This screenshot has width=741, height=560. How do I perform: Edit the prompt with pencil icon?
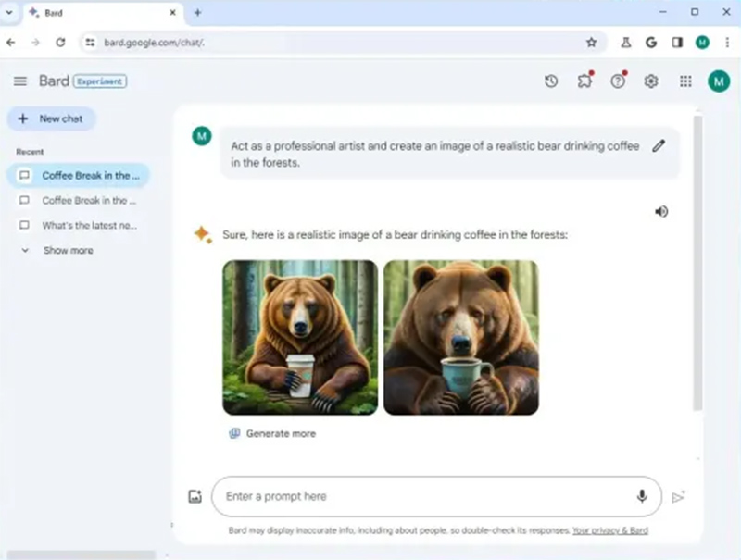659,146
